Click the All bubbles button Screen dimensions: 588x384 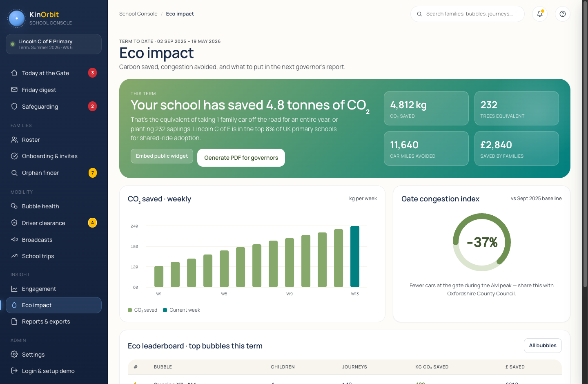point(543,346)
